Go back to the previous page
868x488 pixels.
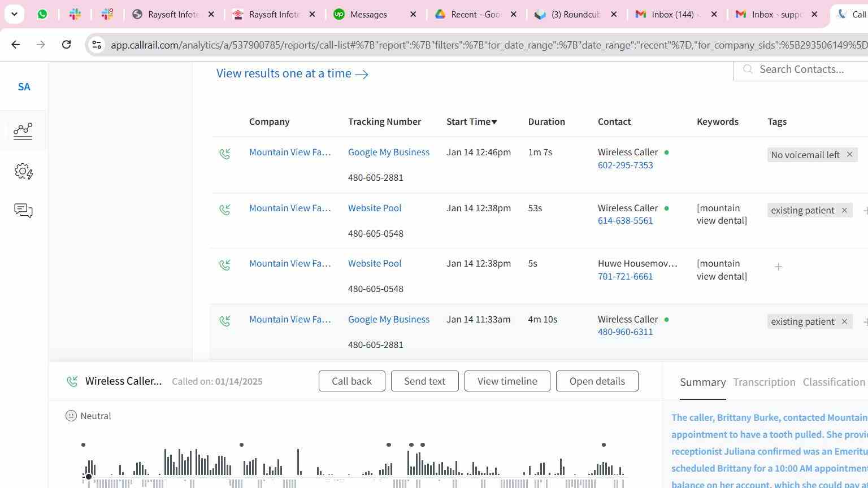tap(15, 44)
